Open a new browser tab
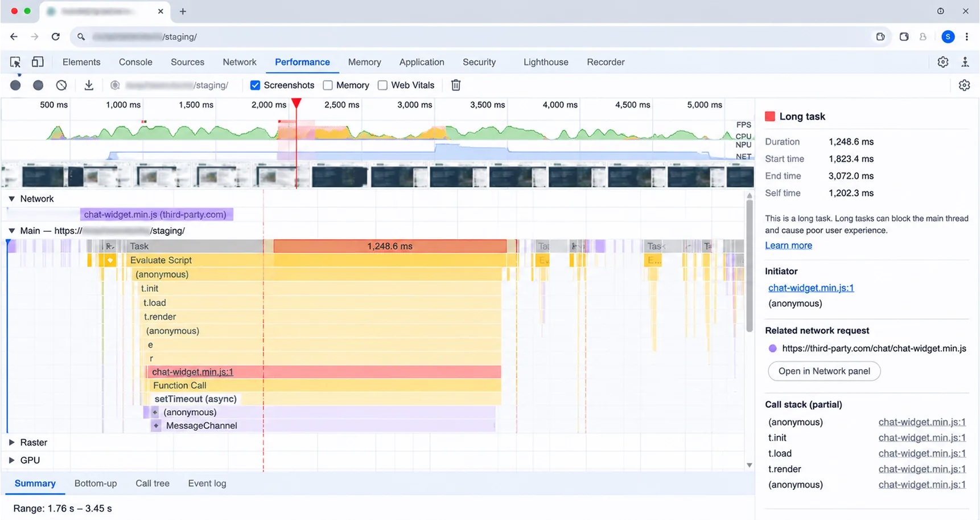 (x=183, y=11)
